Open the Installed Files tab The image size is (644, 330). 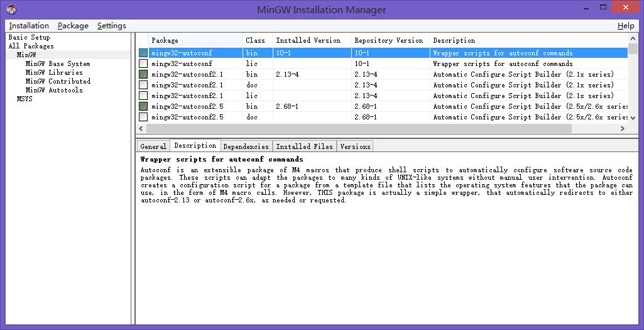click(x=304, y=146)
